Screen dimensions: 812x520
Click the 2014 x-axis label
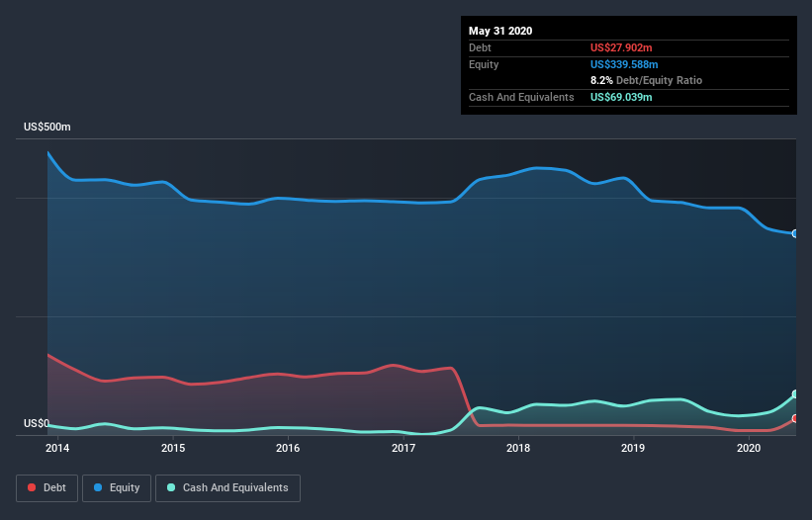[x=57, y=448]
